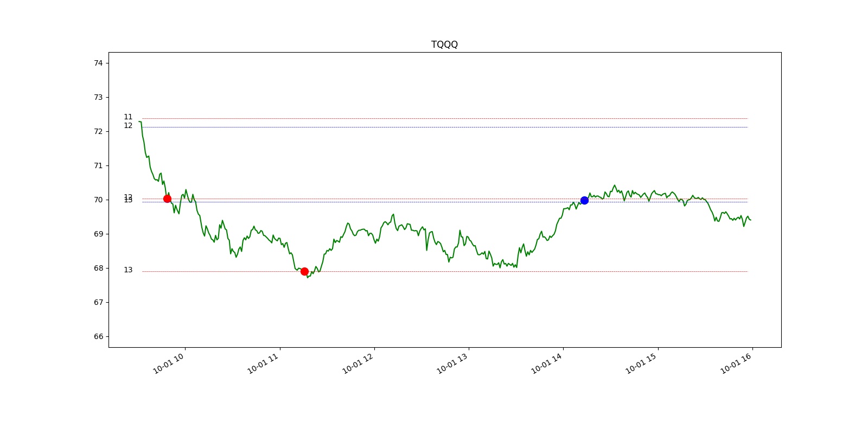The image size is (868, 434).
Task: Click the x-axis label 10-01 10
Action: coord(169,363)
